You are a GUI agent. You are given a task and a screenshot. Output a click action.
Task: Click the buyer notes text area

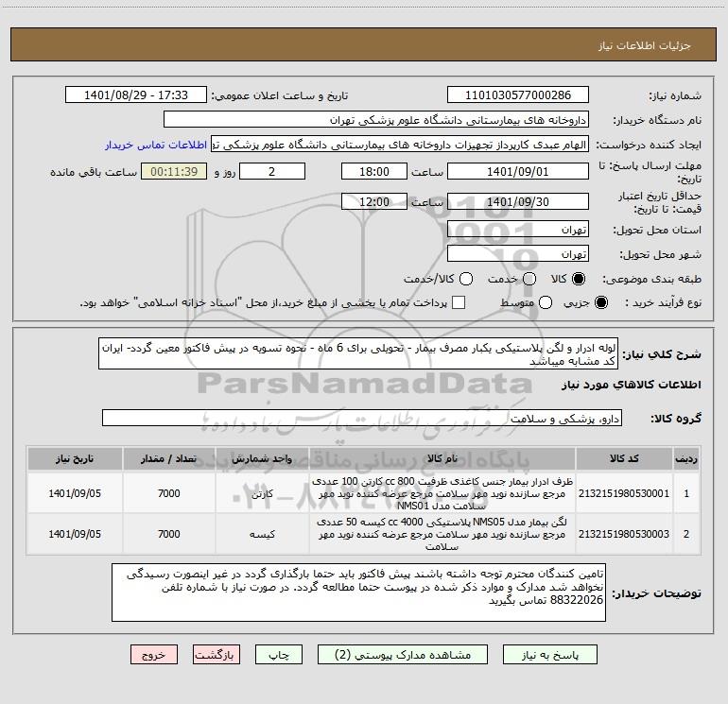358,592
